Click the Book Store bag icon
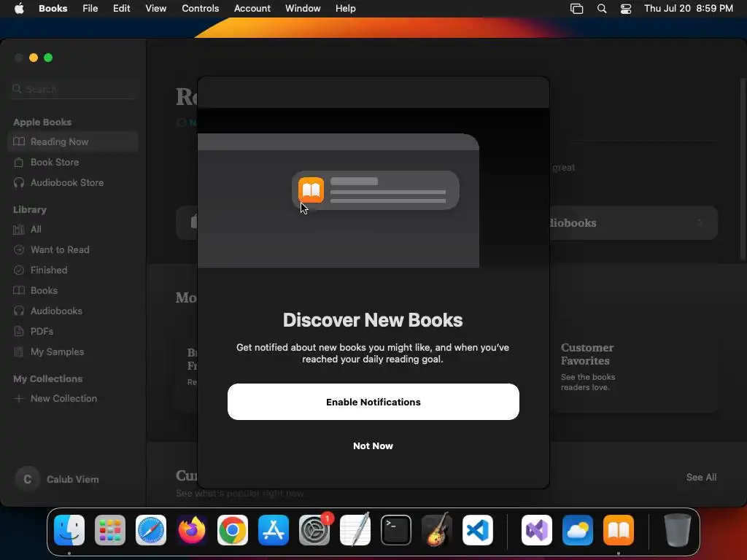 [18, 162]
